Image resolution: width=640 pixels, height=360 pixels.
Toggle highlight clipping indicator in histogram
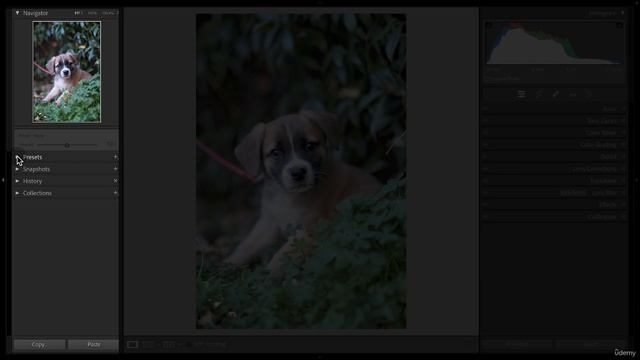click(x=620, y=25)
